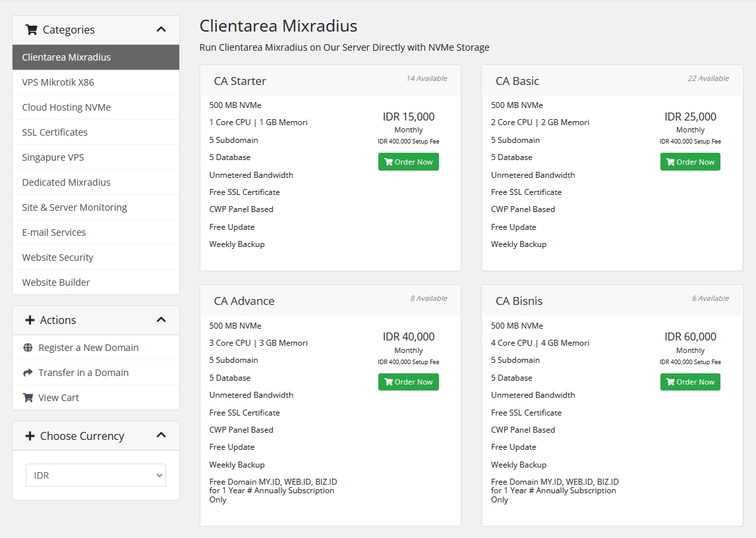Click the CA Basic plan title
This screenshot has height=538, width=756.
click(x=517, y=81)
